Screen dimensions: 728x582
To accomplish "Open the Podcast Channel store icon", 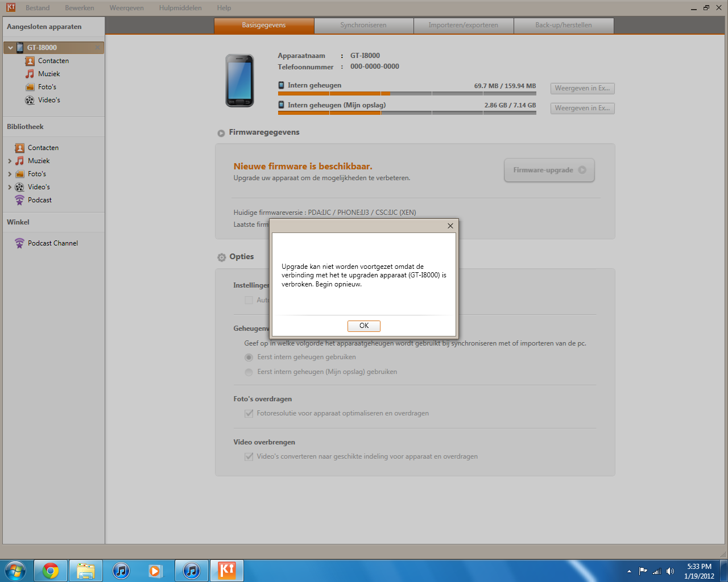I will [x=19, y=243].
